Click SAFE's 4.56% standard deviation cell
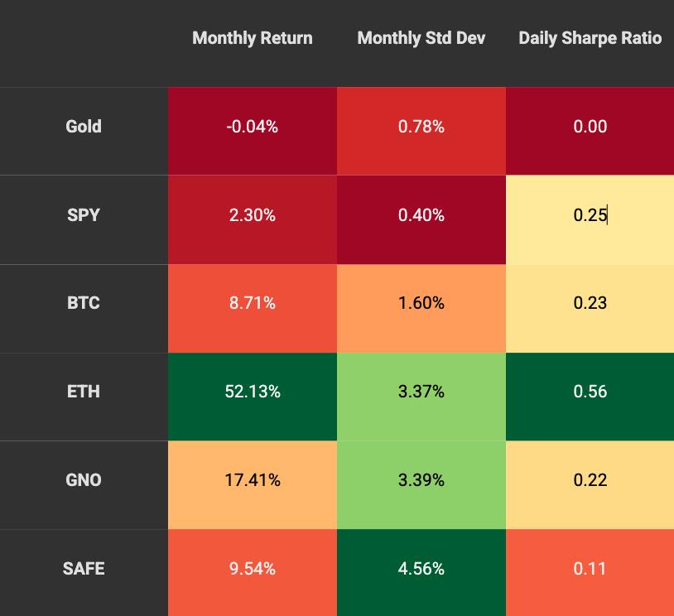Viewport: 674px width, 616px height. coord(421,569)
